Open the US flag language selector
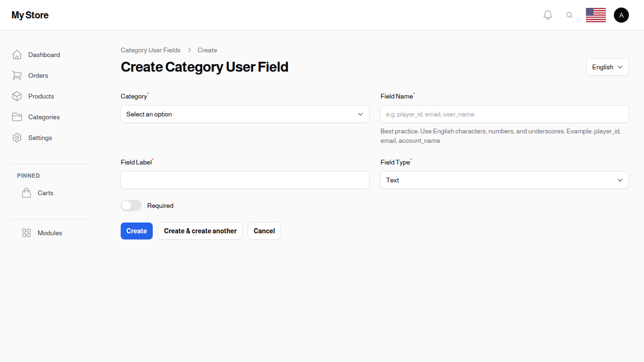Viewport: 644px width, 362px height. click(x=595, y=15)
